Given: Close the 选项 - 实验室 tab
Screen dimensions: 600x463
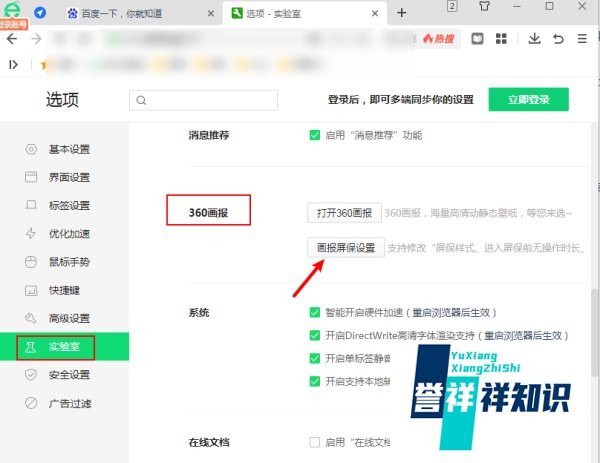Looking at the screenshot, I should 375,14.
